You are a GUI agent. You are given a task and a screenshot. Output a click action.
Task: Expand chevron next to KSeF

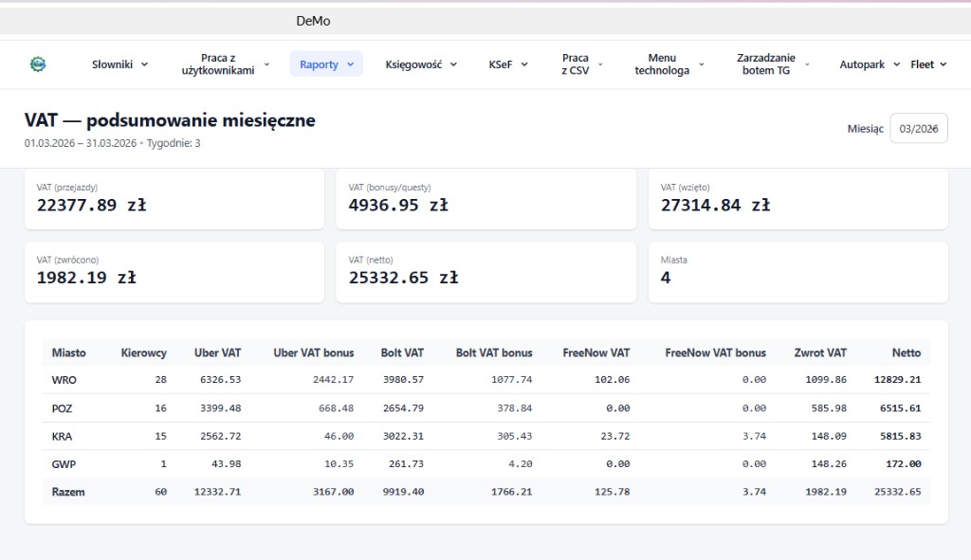pos(523,64)
